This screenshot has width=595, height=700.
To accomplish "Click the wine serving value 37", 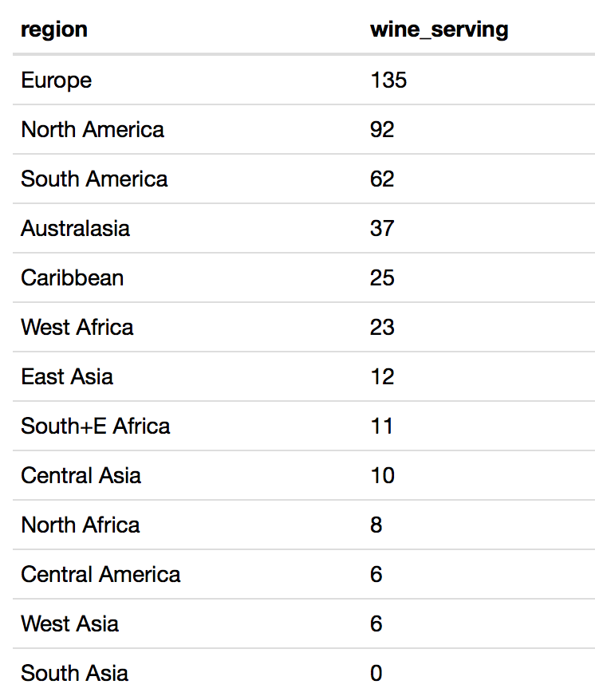I will pos(382,229).
